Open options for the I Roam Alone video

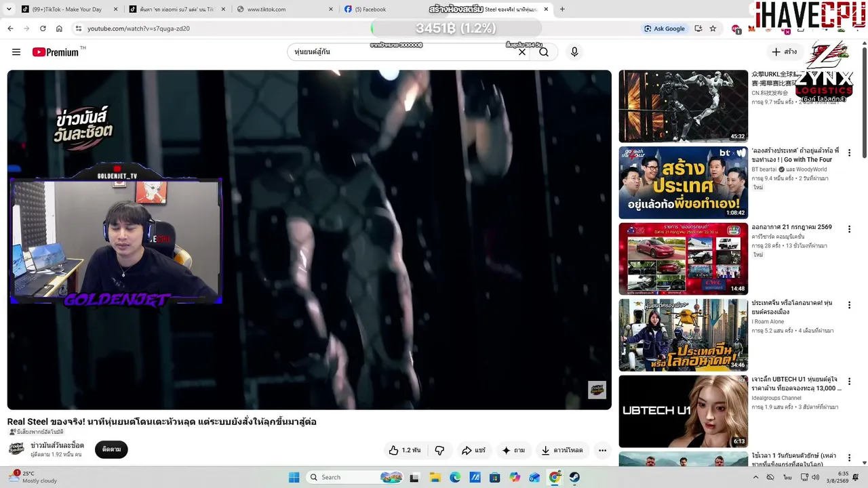[849, 306]
